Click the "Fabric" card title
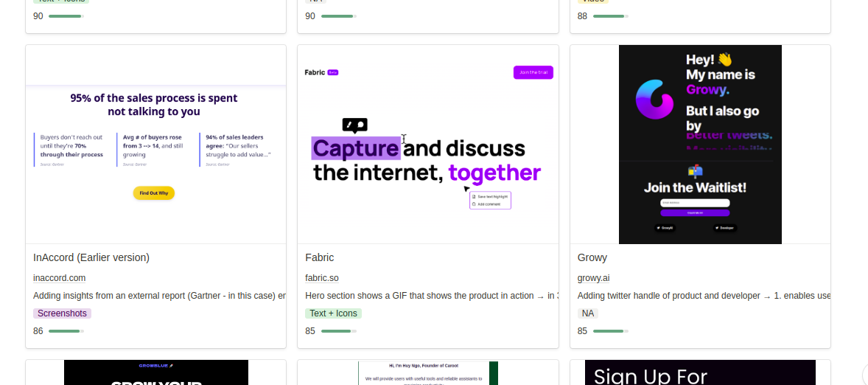This screenshot has width=868, height=385. (319, 257)
